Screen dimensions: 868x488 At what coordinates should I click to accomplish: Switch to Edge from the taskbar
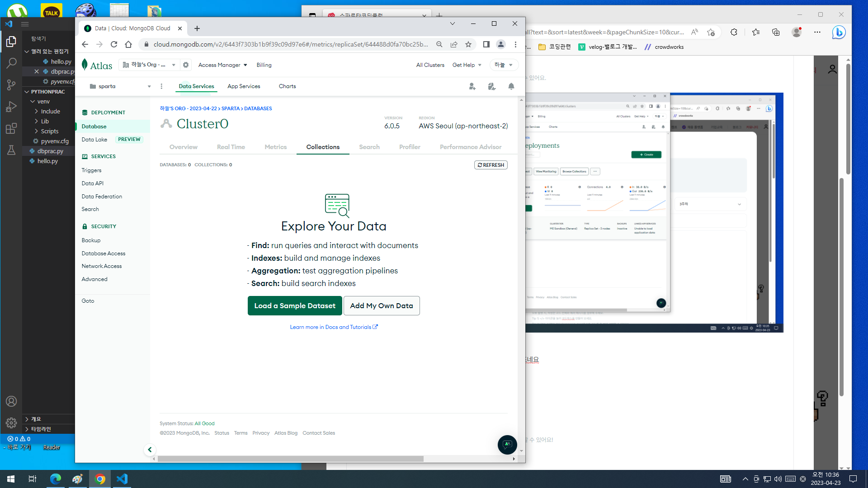point(56,479)
